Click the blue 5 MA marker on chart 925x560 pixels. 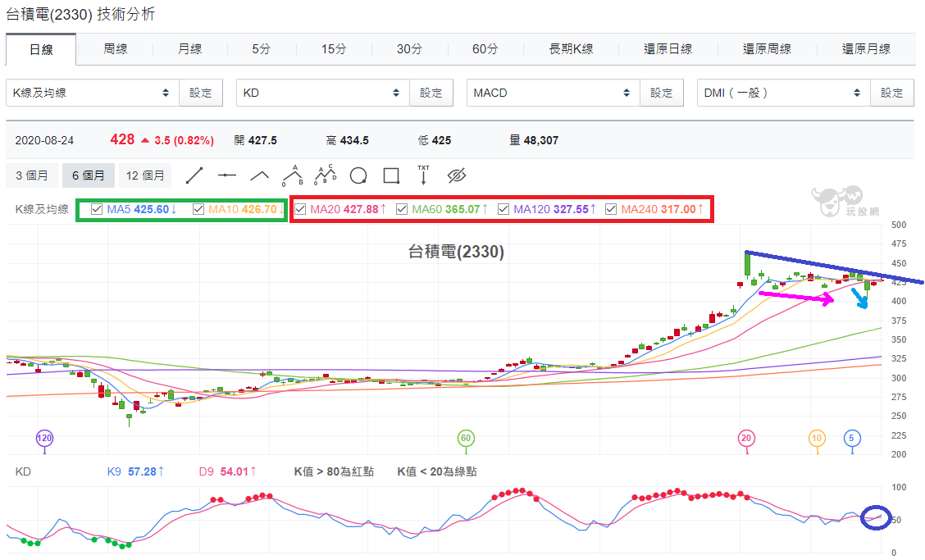(x=851, y=439)
